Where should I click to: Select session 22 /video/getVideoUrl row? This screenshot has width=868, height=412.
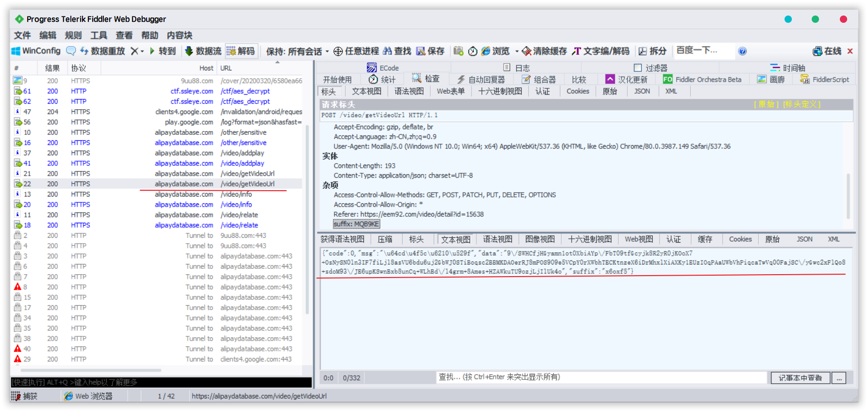(x=157, y=184)
